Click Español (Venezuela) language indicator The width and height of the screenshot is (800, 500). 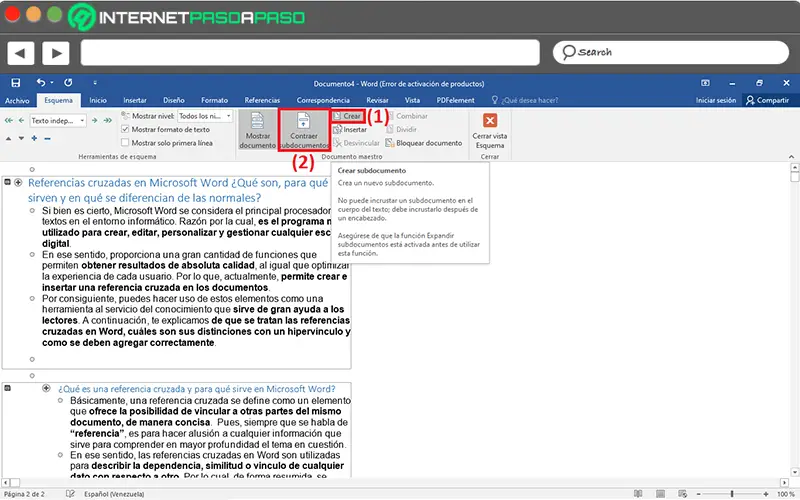114,494
